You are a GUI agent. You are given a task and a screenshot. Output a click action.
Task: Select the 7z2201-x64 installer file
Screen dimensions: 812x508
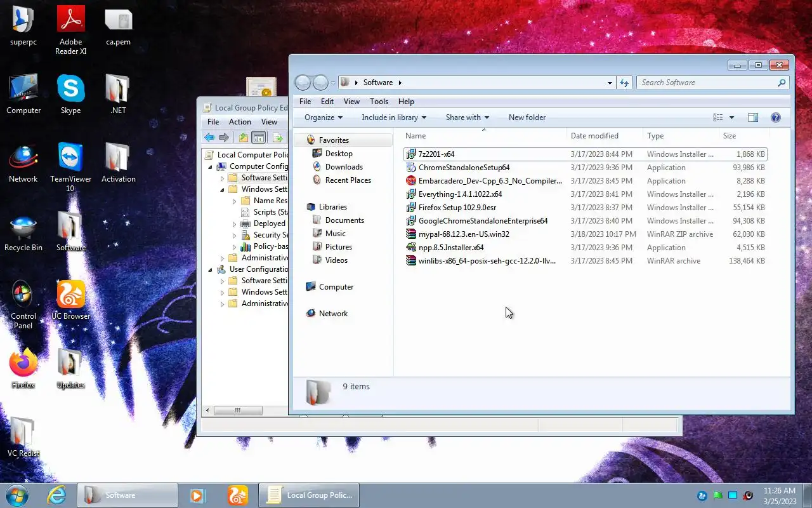click(585, 154)
